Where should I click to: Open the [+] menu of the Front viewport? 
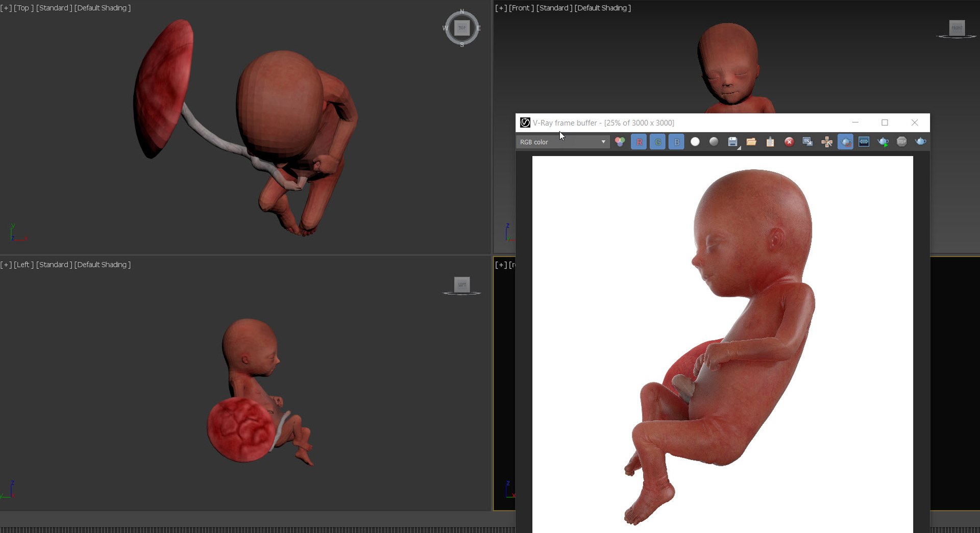501,8
